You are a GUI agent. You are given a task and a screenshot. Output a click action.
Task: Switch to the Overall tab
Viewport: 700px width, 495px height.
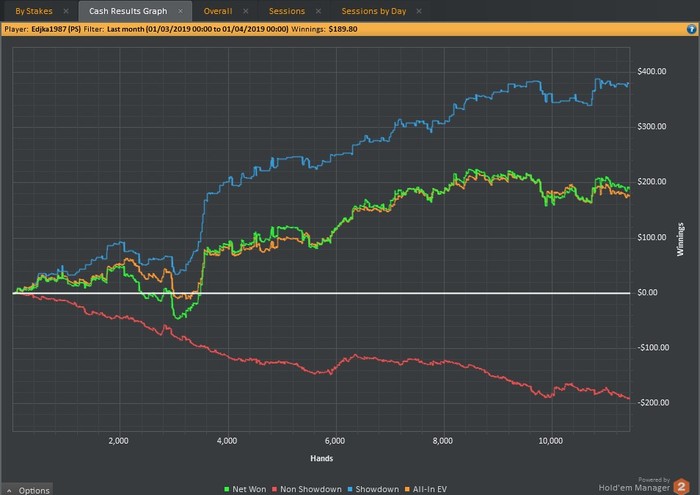pyautogui.click(x=218, y=11)
